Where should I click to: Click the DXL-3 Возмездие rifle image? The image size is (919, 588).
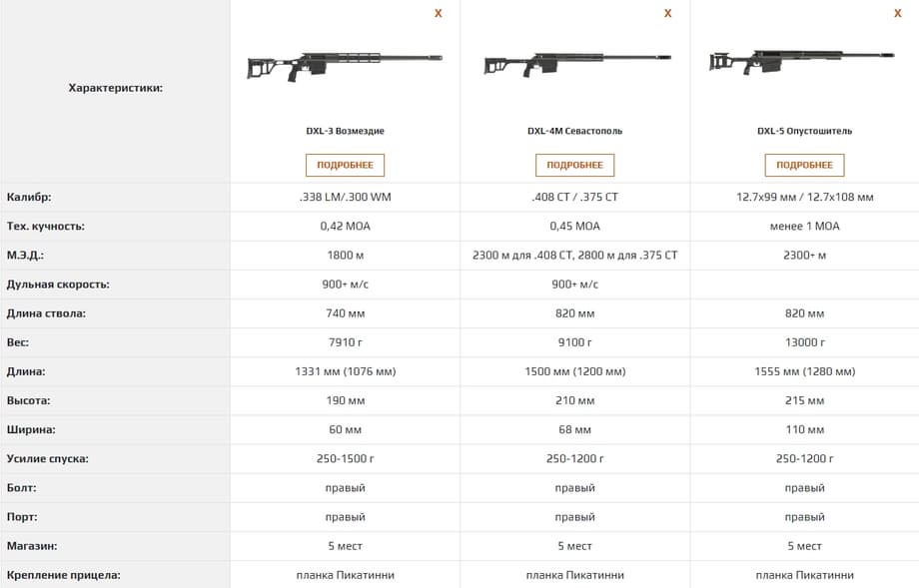(345, 66)
